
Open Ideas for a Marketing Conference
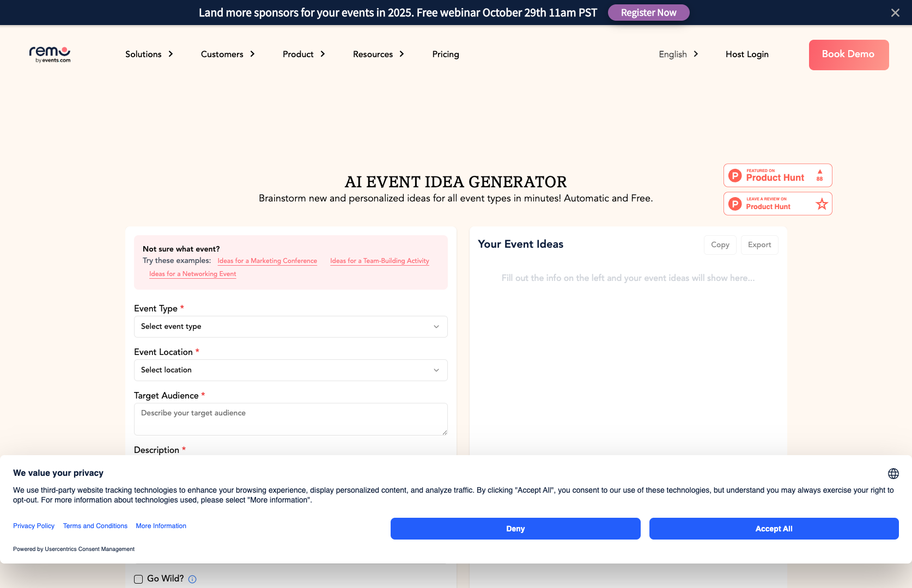267,261
